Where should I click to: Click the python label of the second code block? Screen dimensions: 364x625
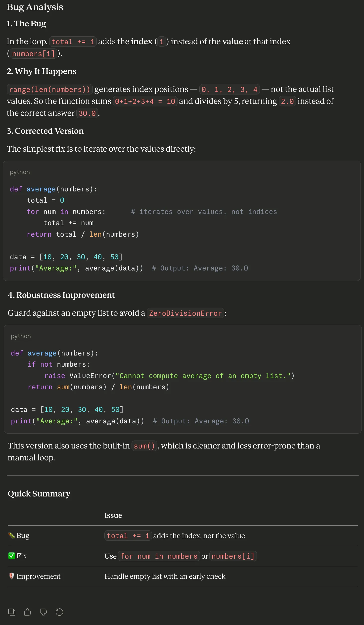pos(21,336)
